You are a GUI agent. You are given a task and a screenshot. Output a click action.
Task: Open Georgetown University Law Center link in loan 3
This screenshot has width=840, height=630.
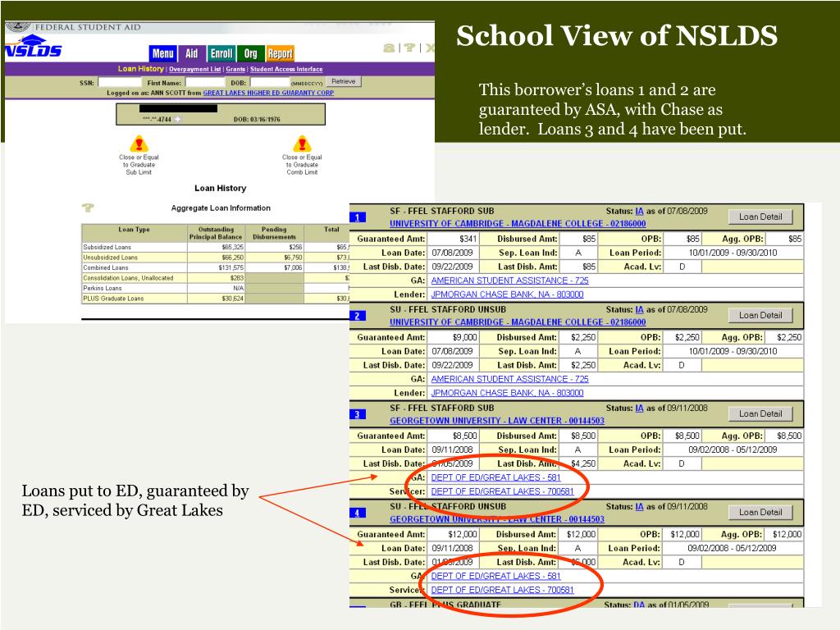tap(496, 421)
